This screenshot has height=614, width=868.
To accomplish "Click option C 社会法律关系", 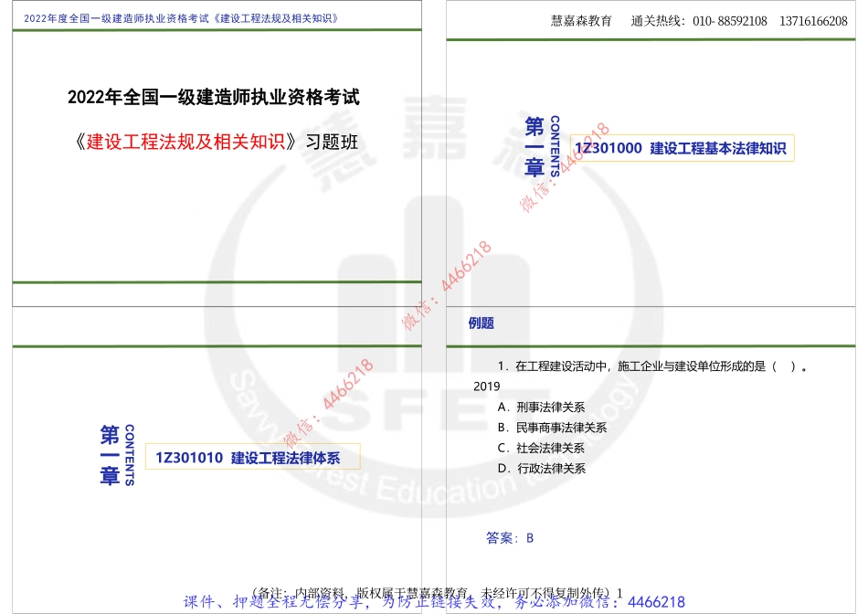I will pos(540,449).
